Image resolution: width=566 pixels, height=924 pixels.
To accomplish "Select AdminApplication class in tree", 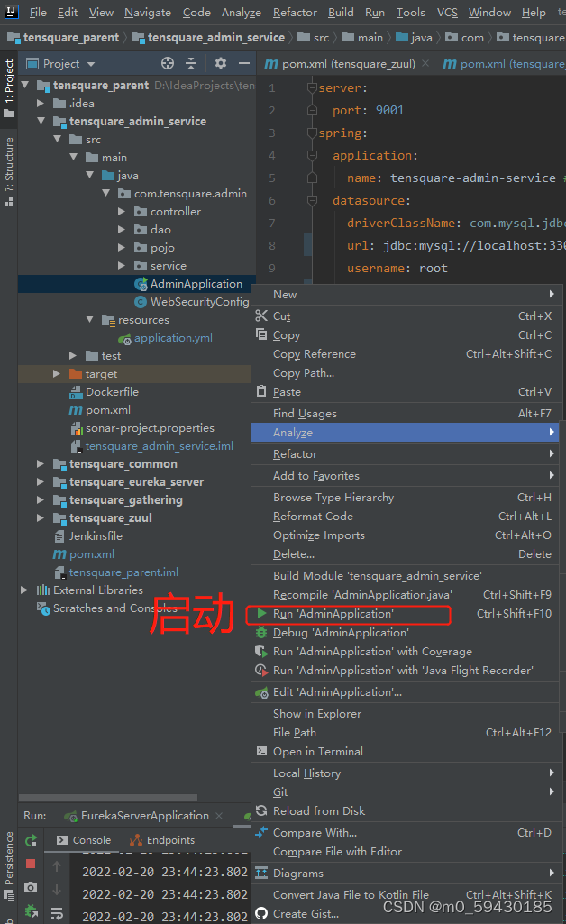I will (196, 284).
